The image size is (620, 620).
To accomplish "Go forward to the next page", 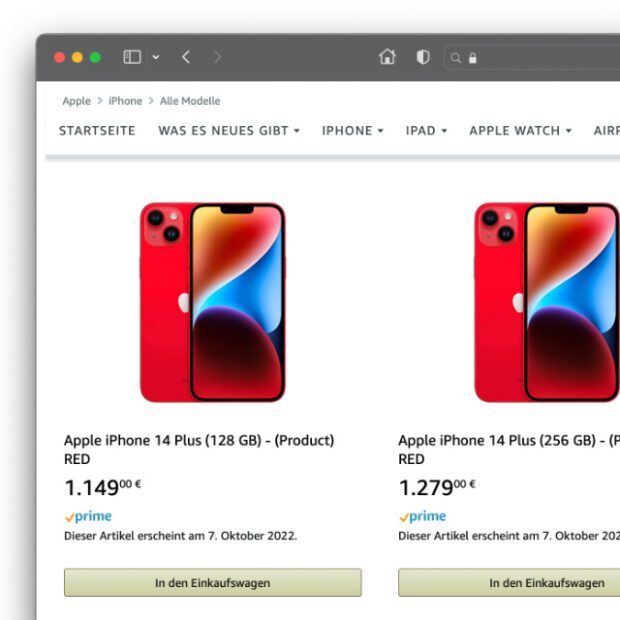I will tap(217, 57).
